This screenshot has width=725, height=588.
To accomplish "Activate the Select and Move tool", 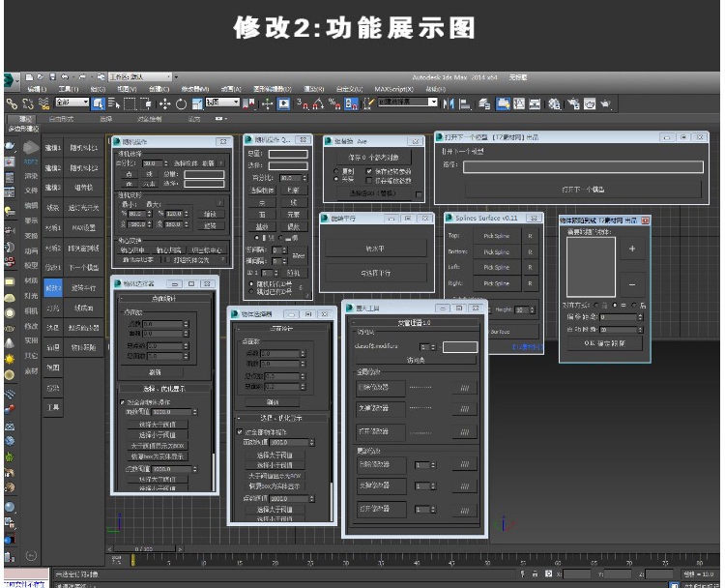I will [165, 103].
